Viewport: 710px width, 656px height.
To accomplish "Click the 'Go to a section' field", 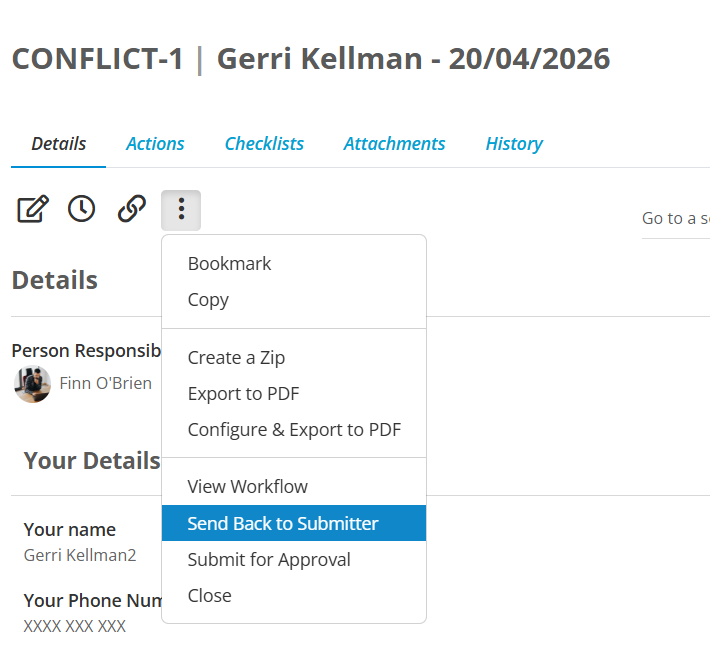I will 676,219.
